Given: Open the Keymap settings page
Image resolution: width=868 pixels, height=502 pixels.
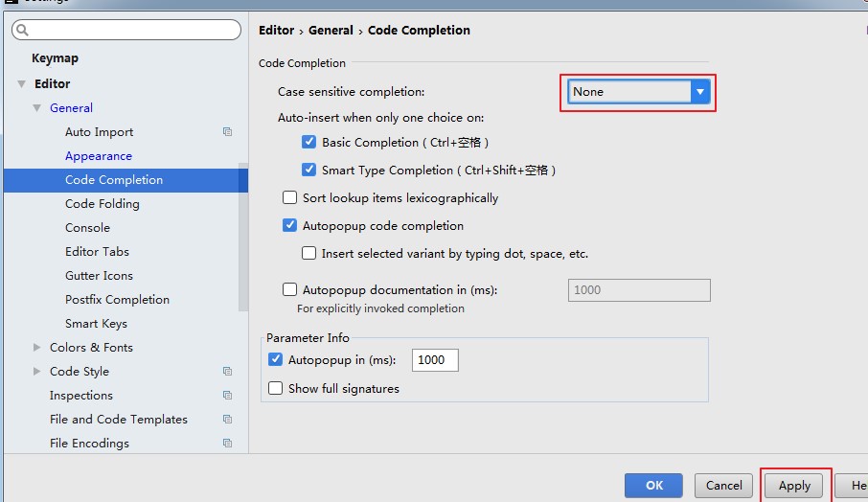Looking at the screenshot, I should click(55, 59).
